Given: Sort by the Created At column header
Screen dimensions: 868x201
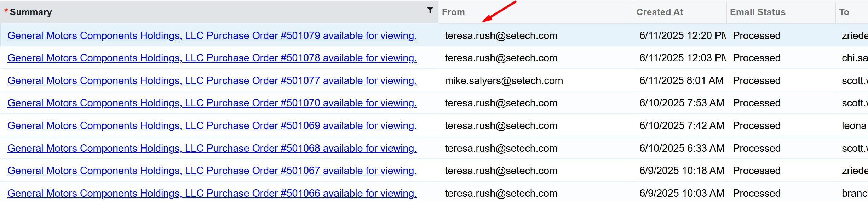Looking at the screenshot, I should [660, 12].
